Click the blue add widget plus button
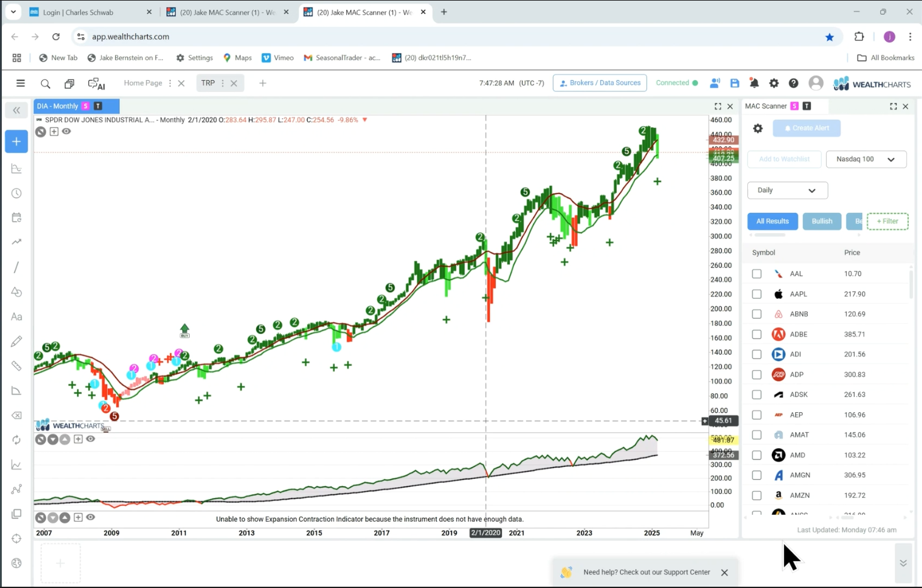922x588 pixels. 16,141
